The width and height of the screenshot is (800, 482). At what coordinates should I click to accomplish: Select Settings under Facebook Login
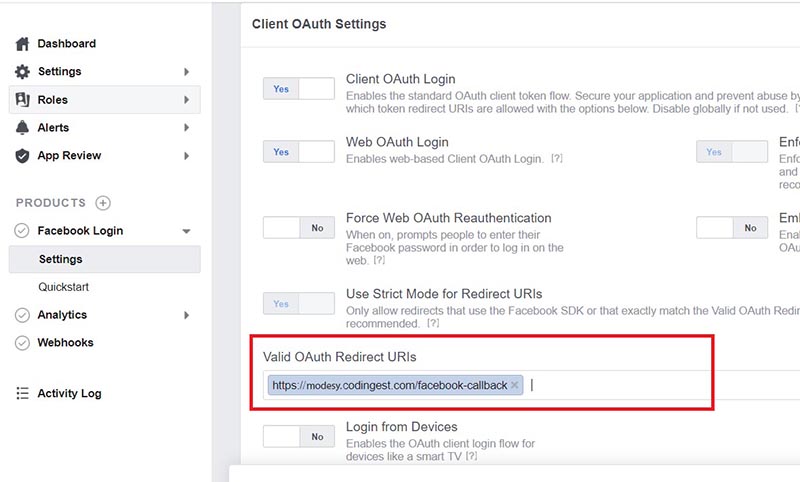click(x=61, y=259)
